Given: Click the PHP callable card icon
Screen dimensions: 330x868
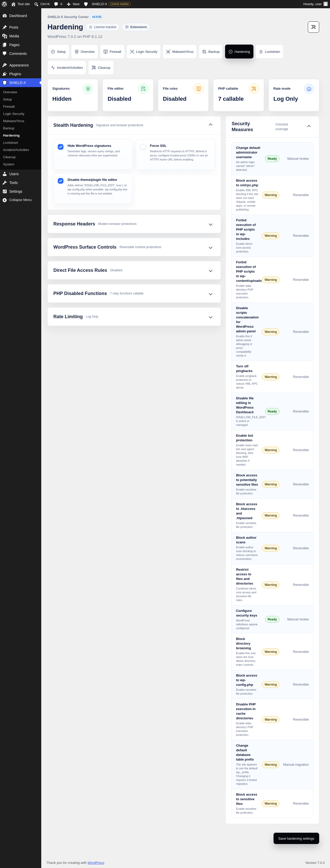Looking at the screenshot, I should click(x=254, y=89).
